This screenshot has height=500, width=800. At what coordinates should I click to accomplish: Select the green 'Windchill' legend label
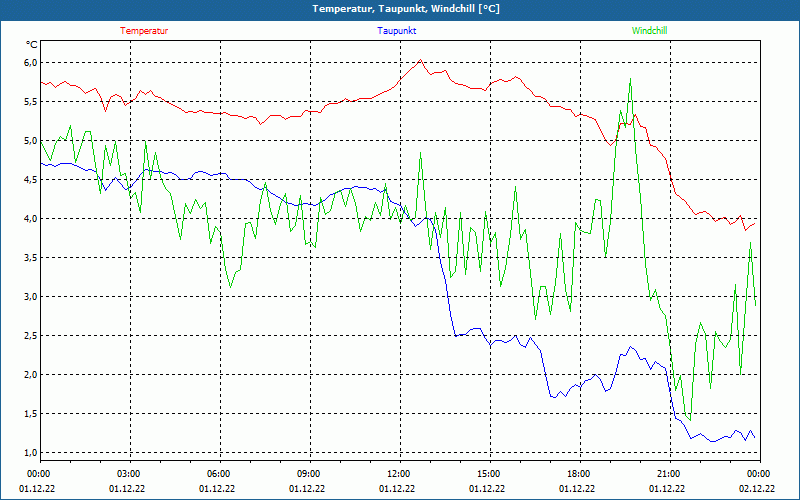click(x=649, y=31)
